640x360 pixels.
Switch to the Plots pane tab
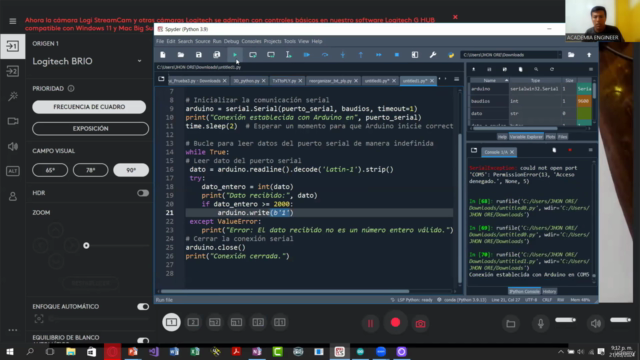pyautogui.click(x=550, y=137)
